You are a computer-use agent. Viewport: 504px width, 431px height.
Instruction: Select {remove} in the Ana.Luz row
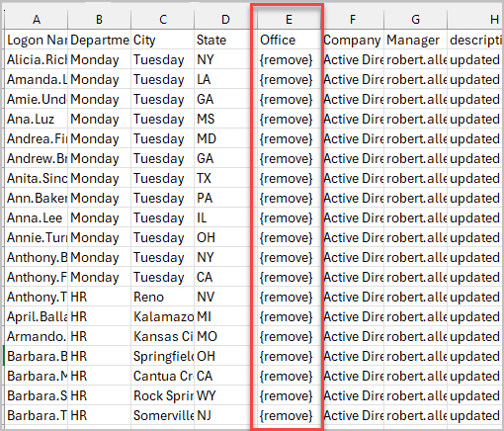(x=289, y=119)
